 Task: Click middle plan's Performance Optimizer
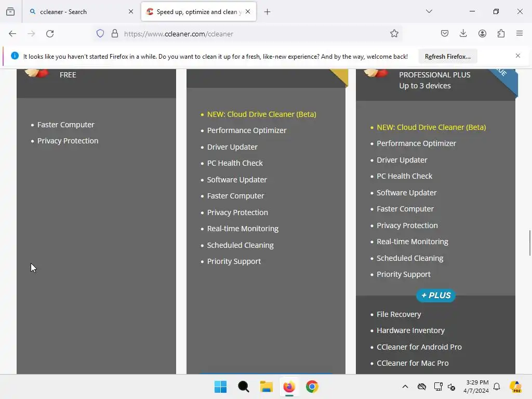pyautogui.click(x=247, y=130)
